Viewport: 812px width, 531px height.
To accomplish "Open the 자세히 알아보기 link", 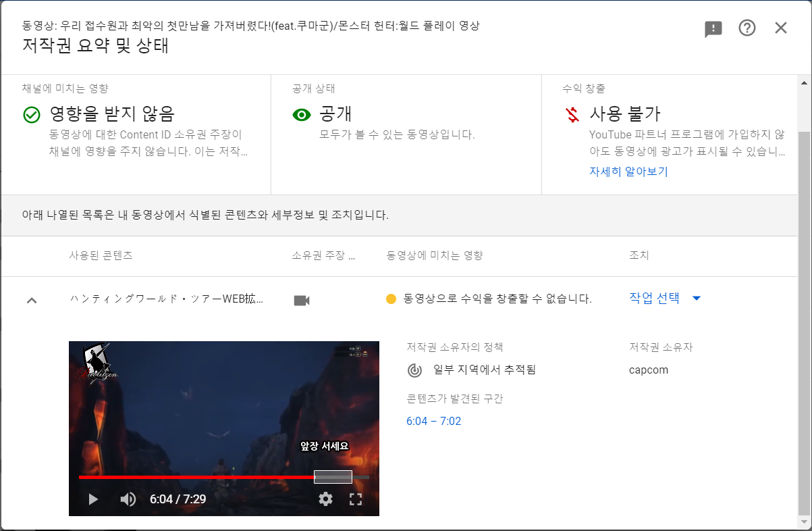I will click(628, 172).
